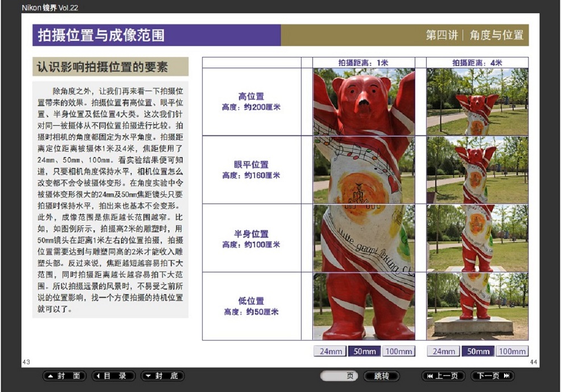Image resolution: width=561 pixels, height=392 pixels.
Task: Jump to the back cover (封底)
Action: point(162,376)
